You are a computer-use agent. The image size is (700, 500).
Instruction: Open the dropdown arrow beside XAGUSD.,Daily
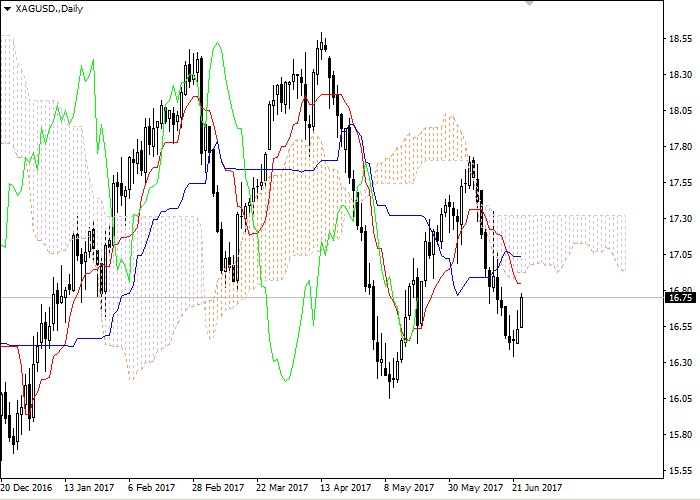(x=7, y=9)
